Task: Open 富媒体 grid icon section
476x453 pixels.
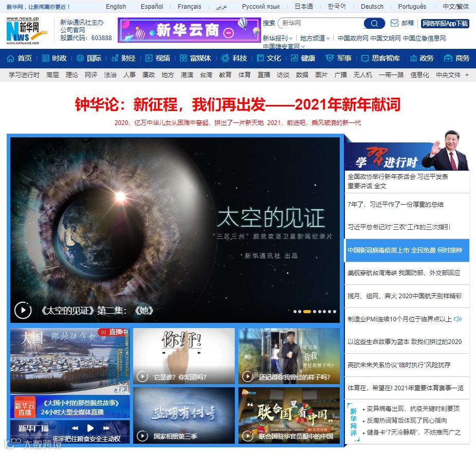Action: pos(183,58)
